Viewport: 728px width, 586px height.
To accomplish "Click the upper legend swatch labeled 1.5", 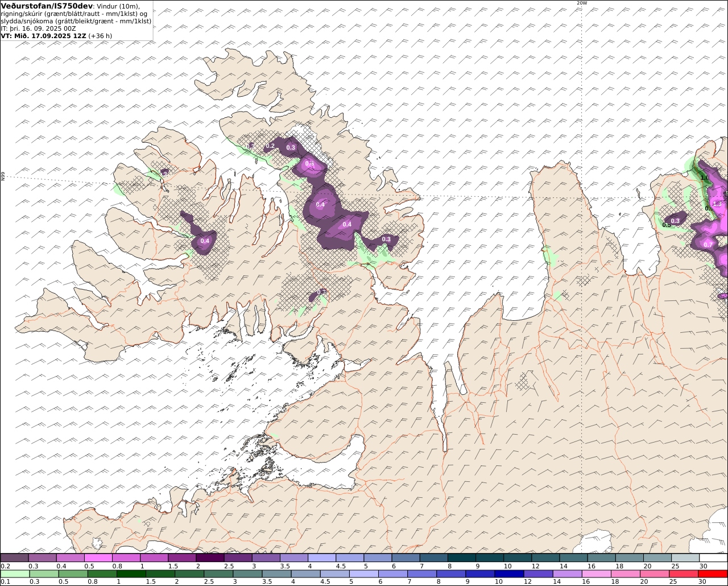I will 181,558.
